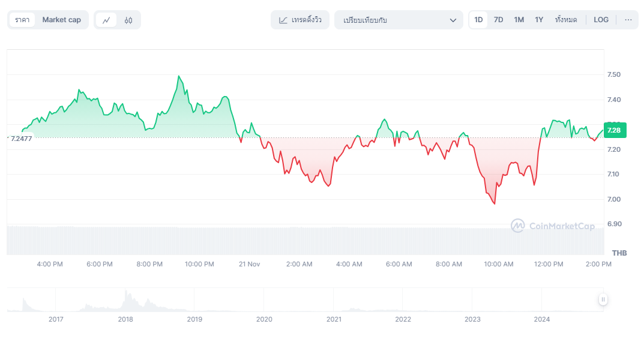Select the ราคา (Price) toggle
The image size is (644, 357).
point(22,20)
